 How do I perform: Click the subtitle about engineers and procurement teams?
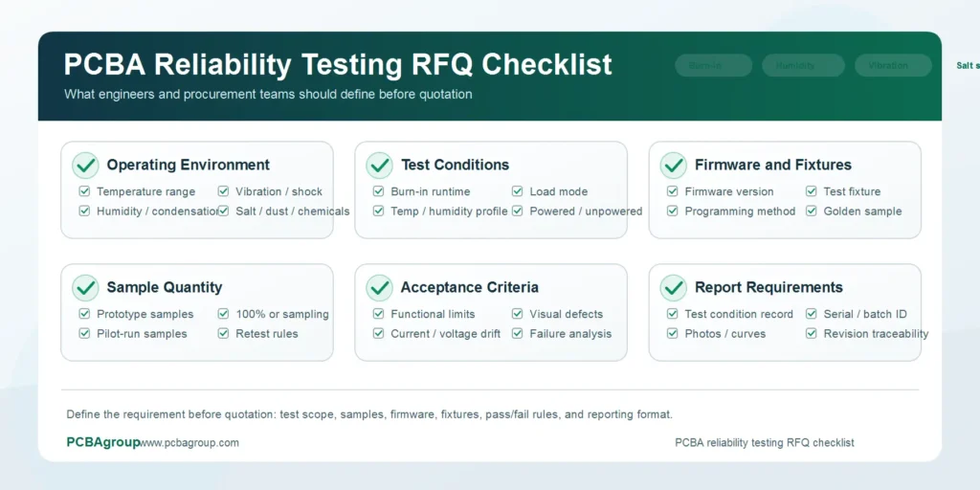point(268,95)
